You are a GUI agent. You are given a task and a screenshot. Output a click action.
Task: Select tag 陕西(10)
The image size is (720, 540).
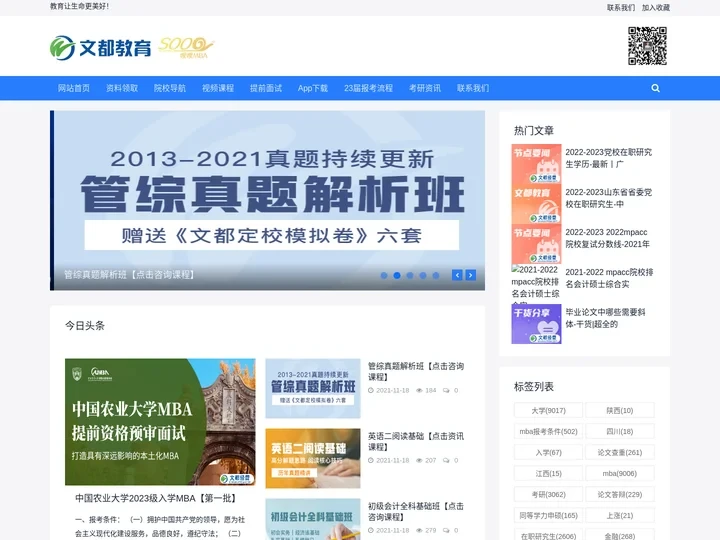[619, 411]
